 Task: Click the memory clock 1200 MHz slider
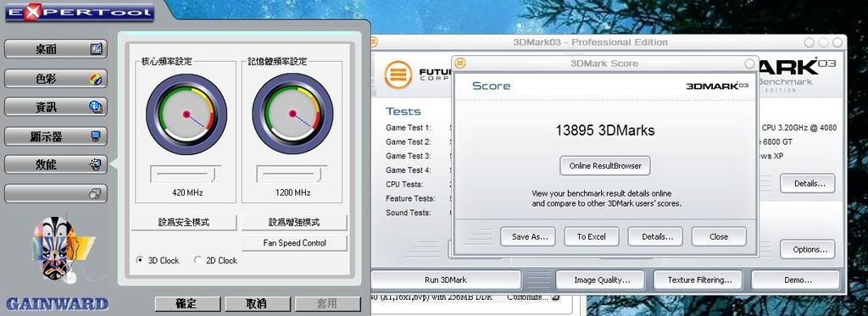click(x=292, y=174)
